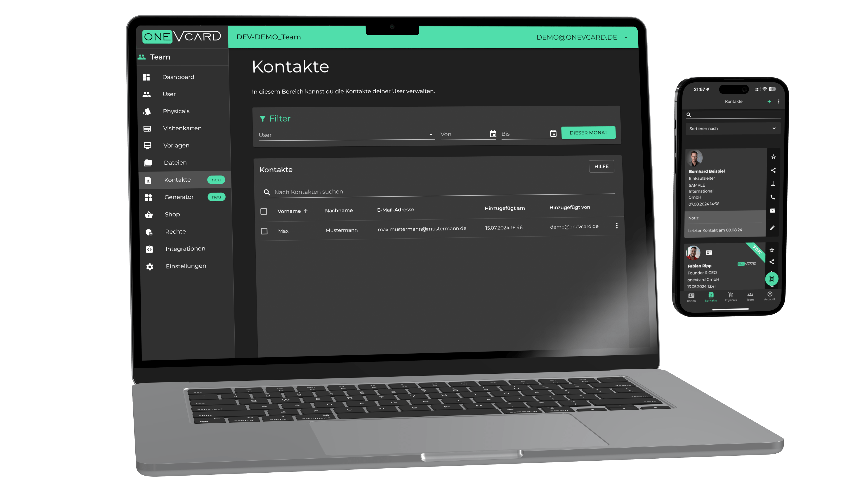Navigate to Physicals section

[x=177, y=111]
